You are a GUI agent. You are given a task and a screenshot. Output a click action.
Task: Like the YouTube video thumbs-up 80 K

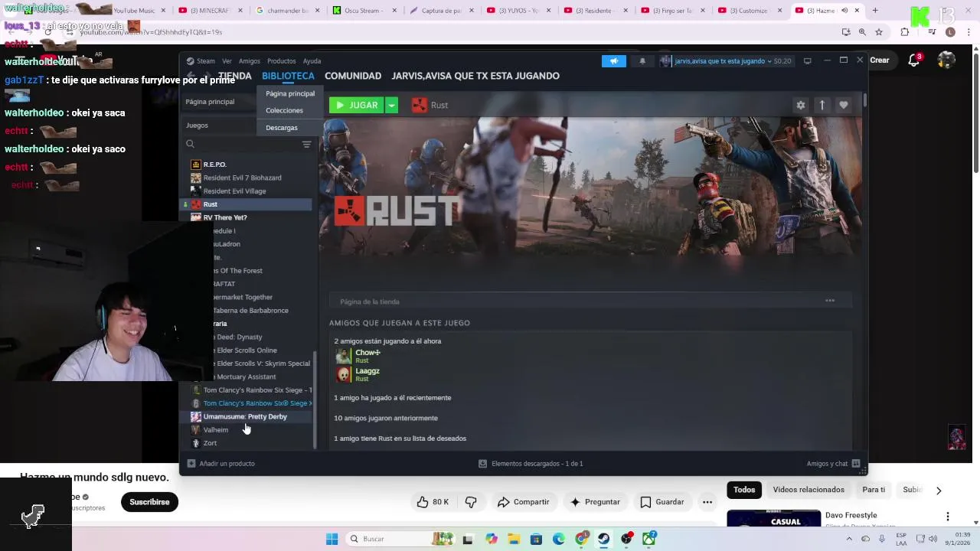tap(433, 502)
